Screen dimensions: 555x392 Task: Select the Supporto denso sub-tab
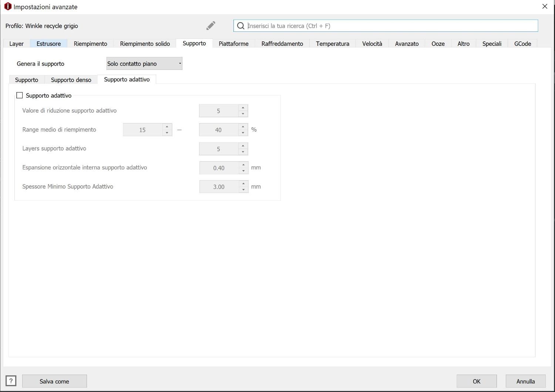pyautogui.click(x=71, y=80)
